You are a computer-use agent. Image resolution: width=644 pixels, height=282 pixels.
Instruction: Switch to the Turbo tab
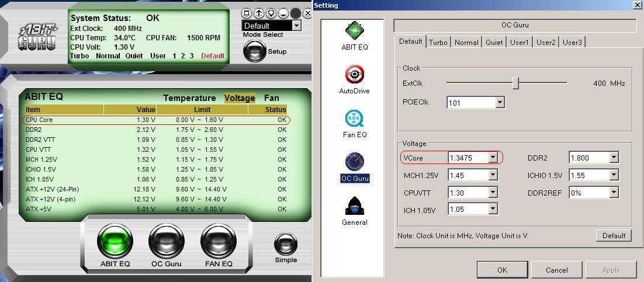438,42
